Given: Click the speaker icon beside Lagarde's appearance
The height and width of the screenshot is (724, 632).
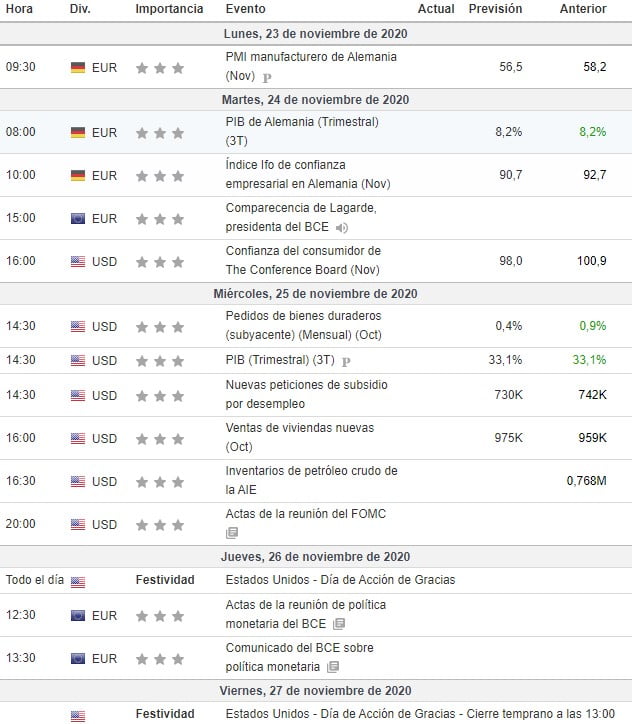Looking at the screenshot, I should [342, 228].
